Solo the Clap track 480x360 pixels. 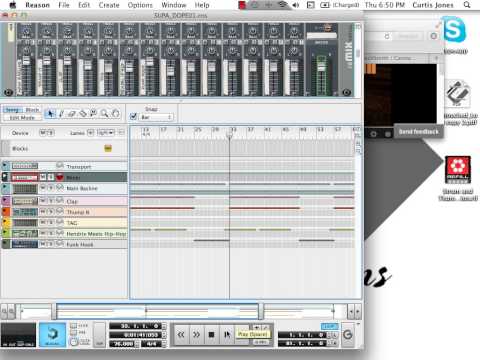pyautogui.click(x=50, y=200)
